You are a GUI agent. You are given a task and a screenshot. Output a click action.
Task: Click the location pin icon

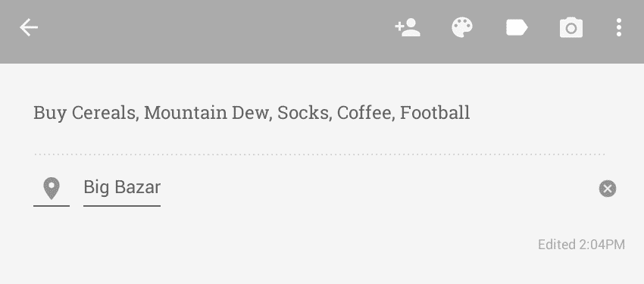(x=52, y=189)
